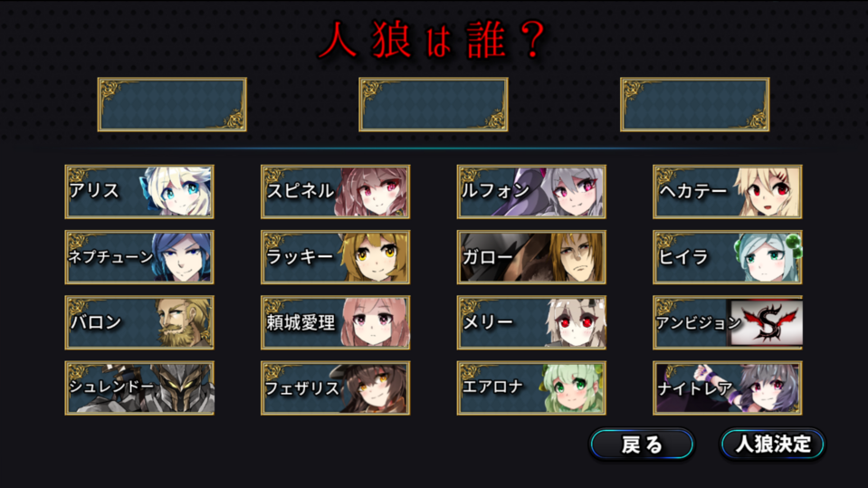Confirm with the 人狼決定 button

tap(773, 445)
